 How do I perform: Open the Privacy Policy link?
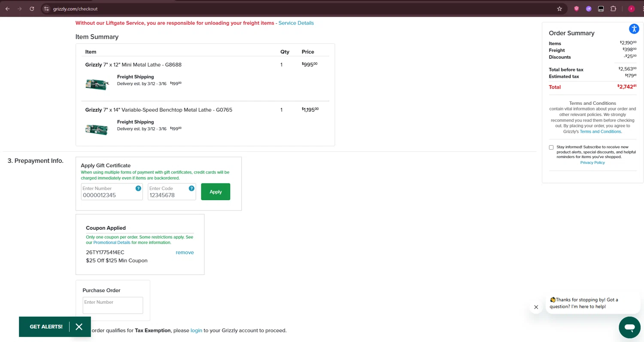tap(592, 162)
